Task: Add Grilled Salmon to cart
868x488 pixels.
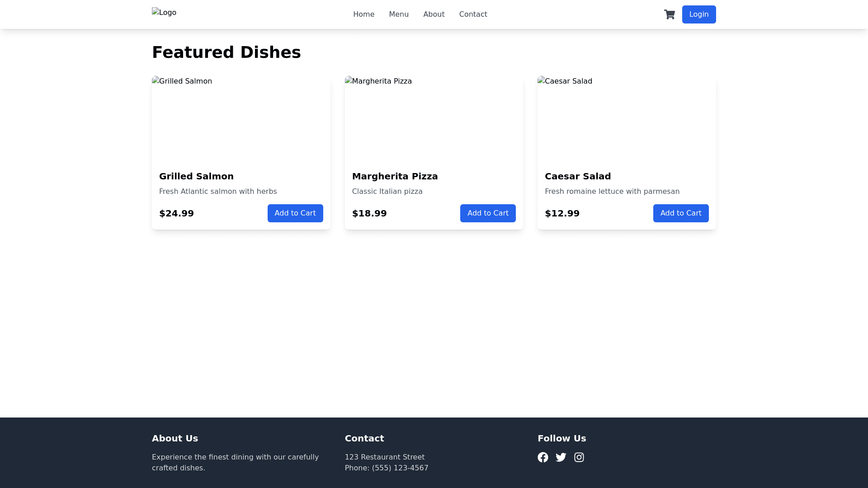Action: (295, 213)
